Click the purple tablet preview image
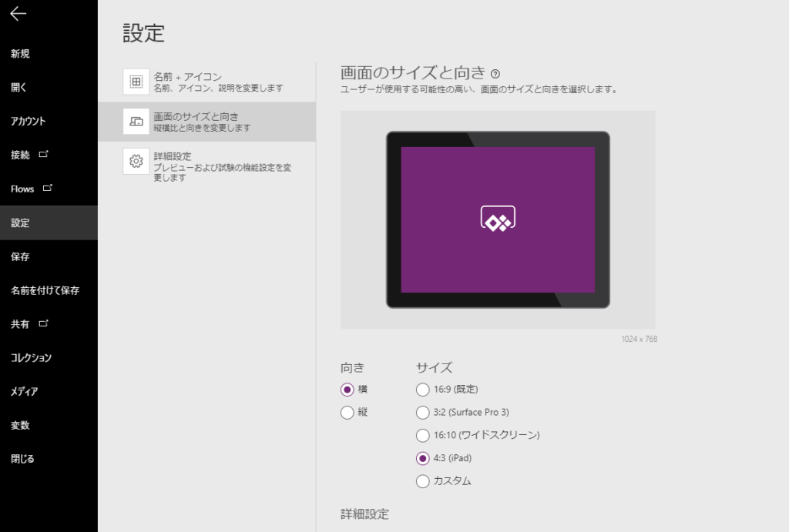Screen dimensions: 789x532 (x=498, y=219)
